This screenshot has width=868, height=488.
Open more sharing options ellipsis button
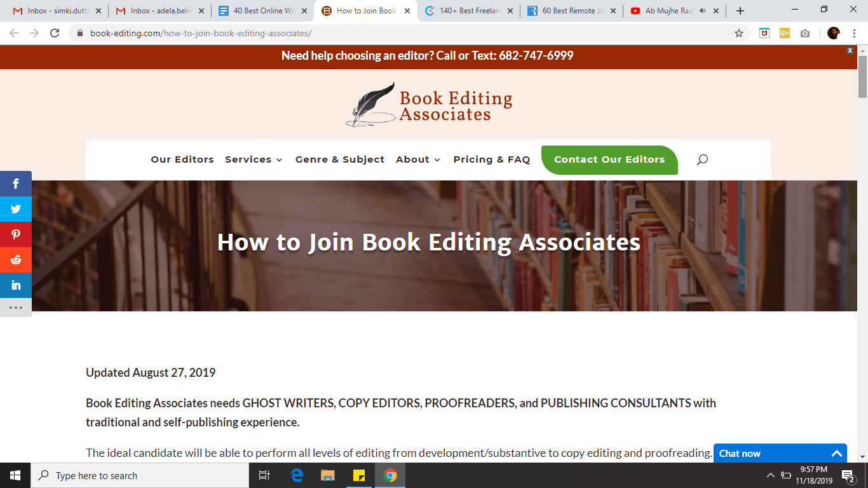(16, 308)
